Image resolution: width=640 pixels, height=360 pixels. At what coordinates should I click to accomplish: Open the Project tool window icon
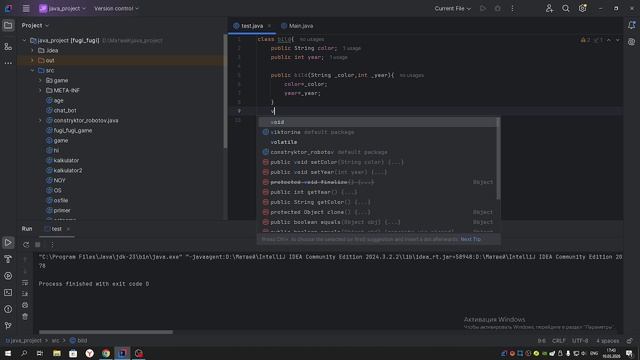[x=8, y=26]
